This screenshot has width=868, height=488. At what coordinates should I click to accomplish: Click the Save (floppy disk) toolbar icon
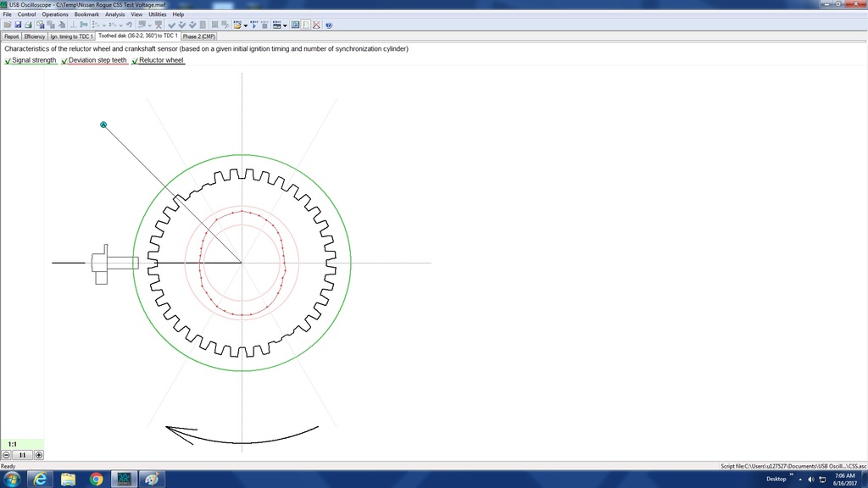click(18, 25)
